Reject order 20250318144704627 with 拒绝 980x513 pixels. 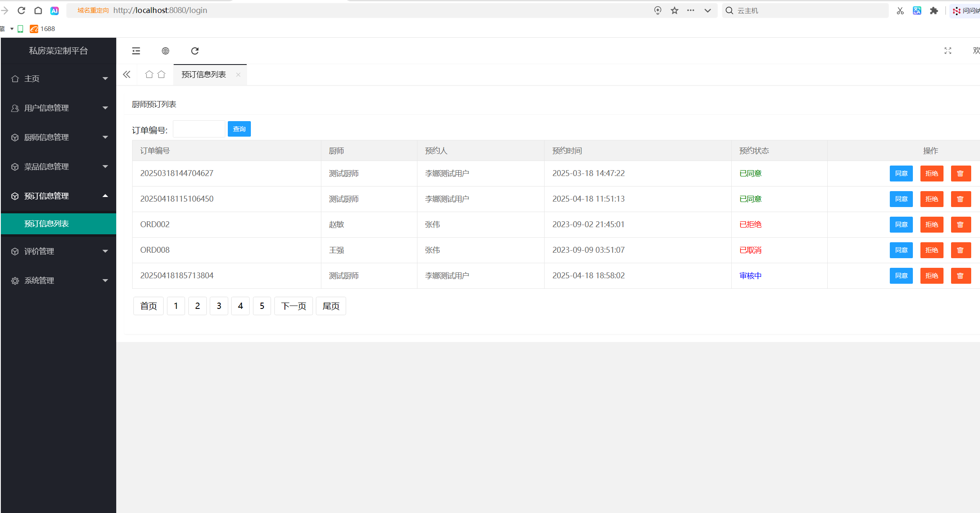coord(931,174)
